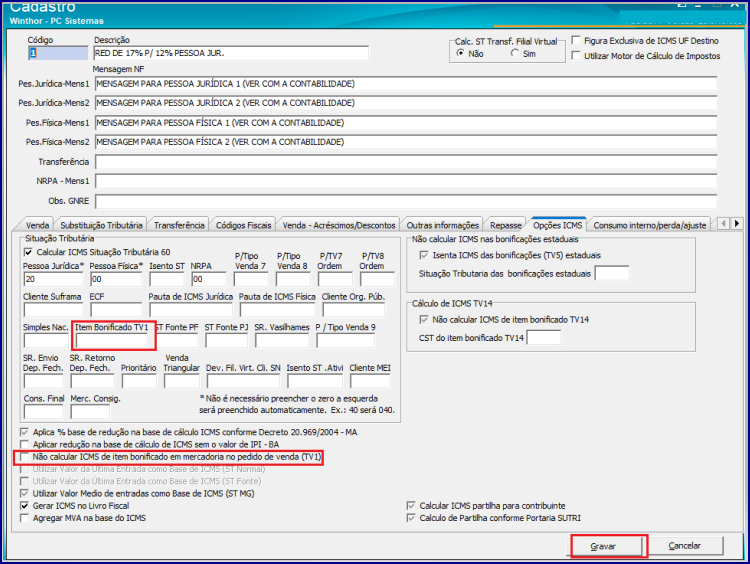Click the P / Tipo Venda 9 field
750x564 pixels.
coord(345,340)
